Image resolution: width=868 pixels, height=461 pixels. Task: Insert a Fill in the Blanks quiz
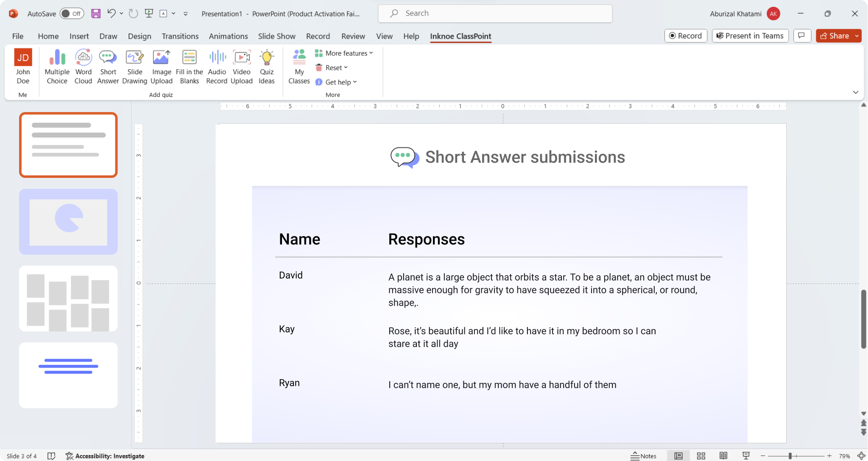[x=189, y=66]
